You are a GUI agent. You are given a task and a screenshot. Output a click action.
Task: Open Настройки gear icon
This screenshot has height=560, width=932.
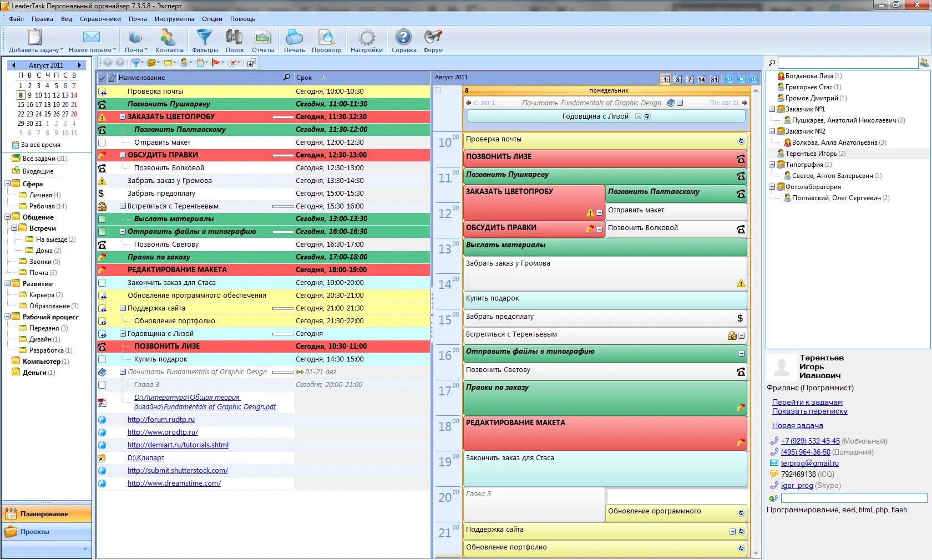[x=366, y=37]
